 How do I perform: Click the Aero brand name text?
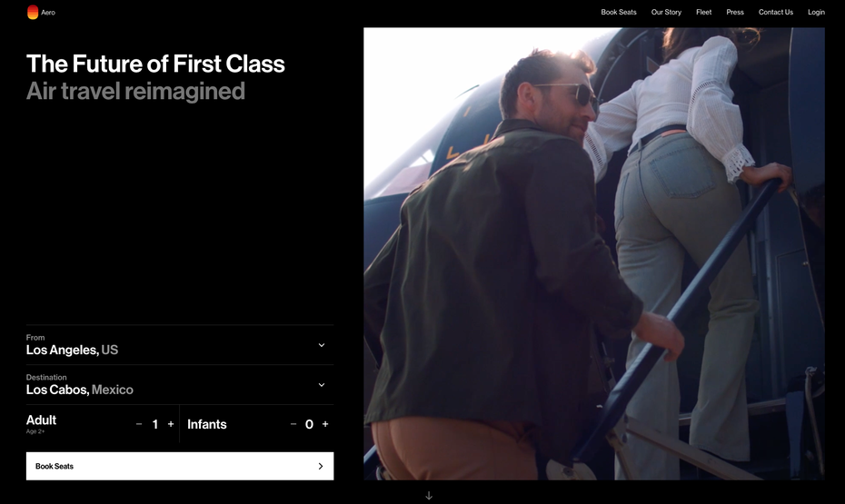pyautogui.click(x=48, y=13)
